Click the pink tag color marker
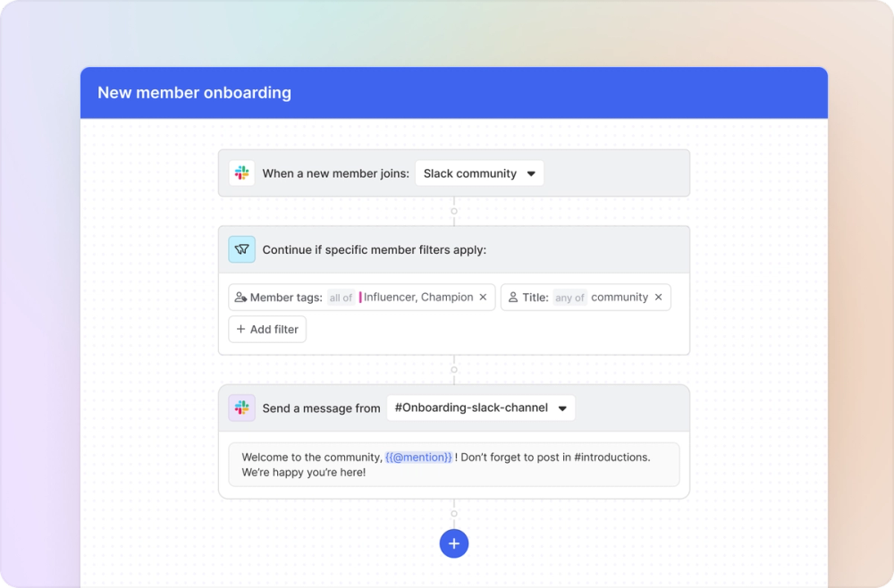The width and height of the screenshot is (894, 588). pos(360,298)
